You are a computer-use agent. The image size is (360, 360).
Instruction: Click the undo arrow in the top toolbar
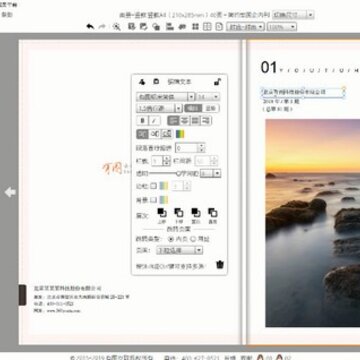coord(90,27)
